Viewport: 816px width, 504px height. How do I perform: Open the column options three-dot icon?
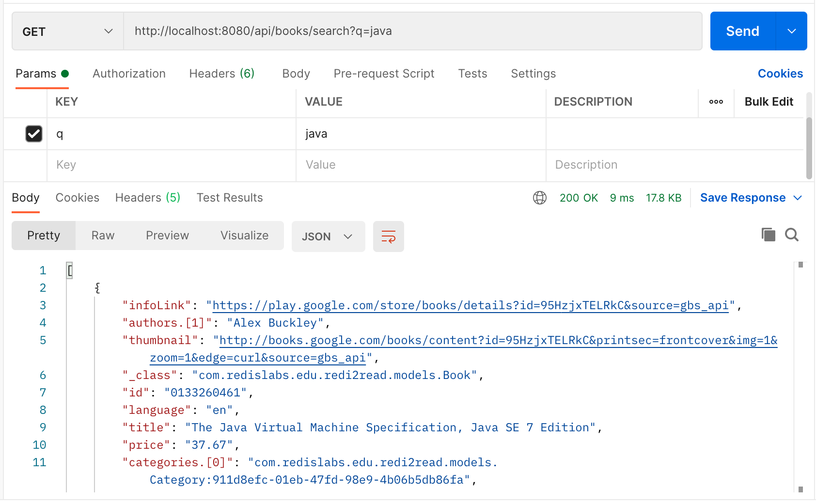tap(716, 102)
